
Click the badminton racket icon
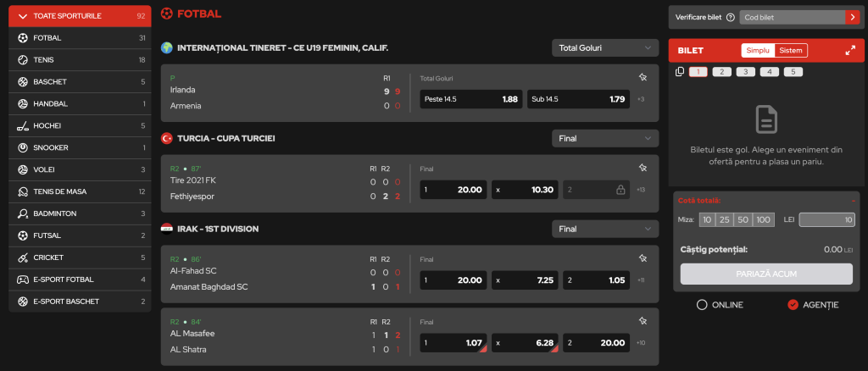[x=23, y=213]
